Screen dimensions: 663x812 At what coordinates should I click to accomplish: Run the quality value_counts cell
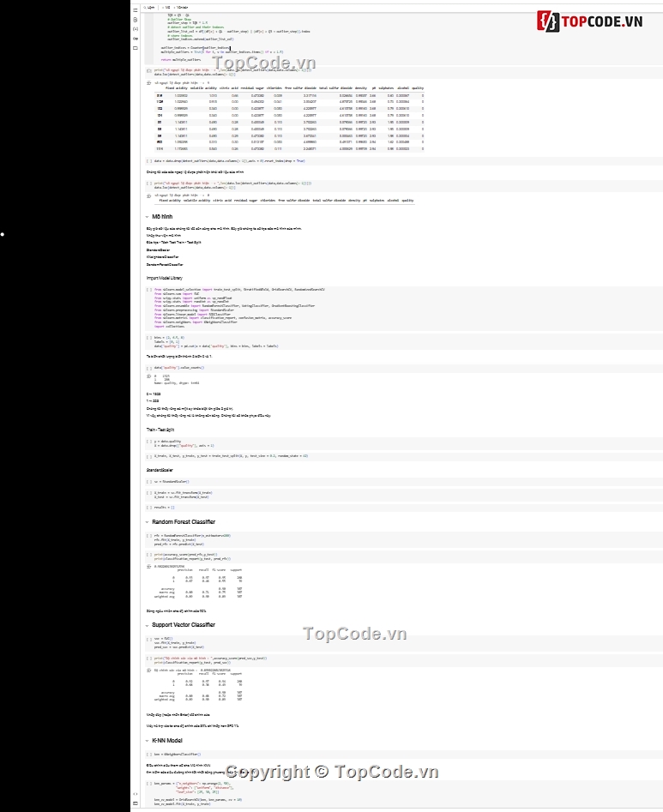[149, 368]
